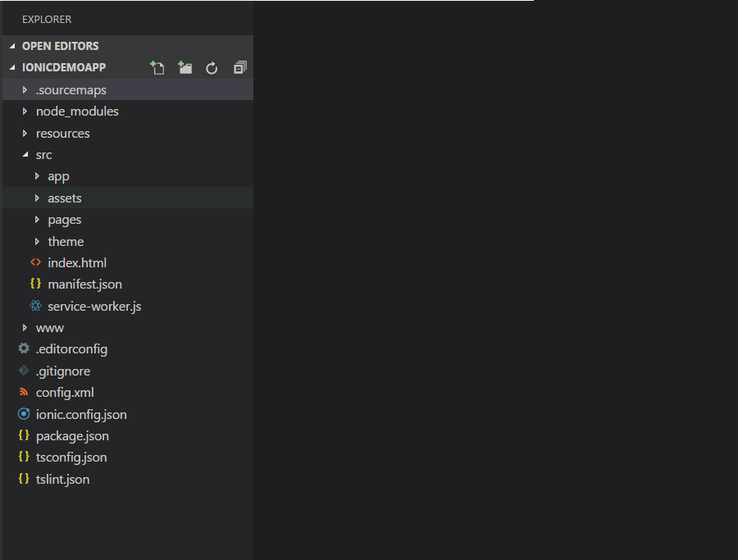This screenshot has width=738, height=560.
Task: Select the pages folder name
Action: pos(65,221)
